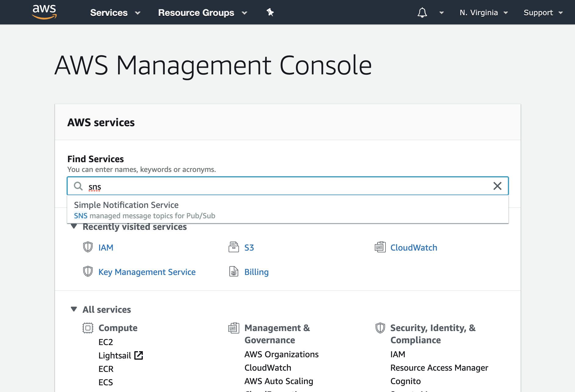
Task: Click the Key Management Service shield icon
Action: [88, 271]
